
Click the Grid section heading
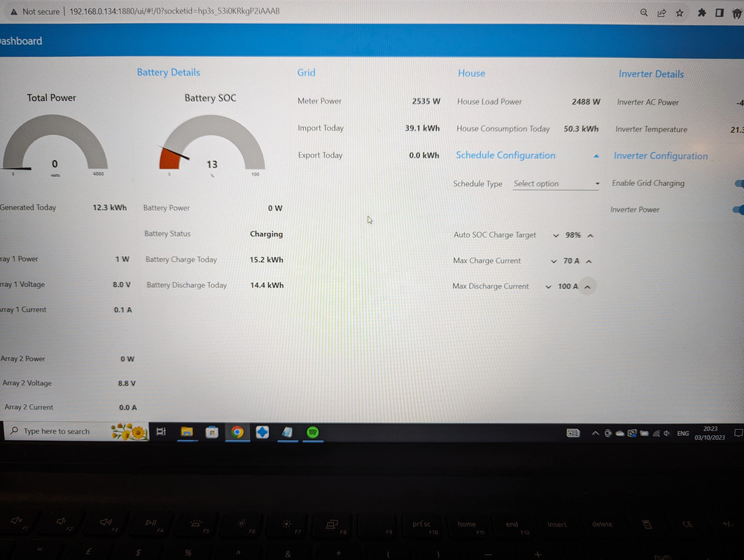306,73
